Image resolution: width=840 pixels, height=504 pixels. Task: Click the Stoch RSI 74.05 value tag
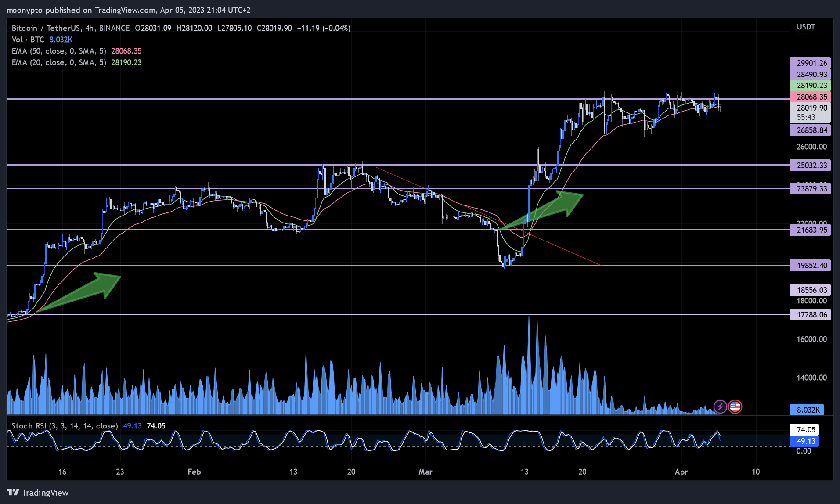804,430
